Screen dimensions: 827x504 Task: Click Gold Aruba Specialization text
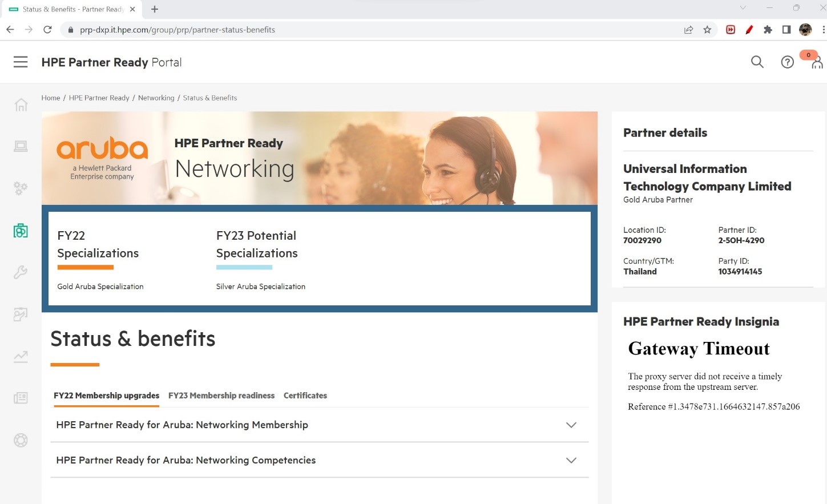[x=100, y=287]
